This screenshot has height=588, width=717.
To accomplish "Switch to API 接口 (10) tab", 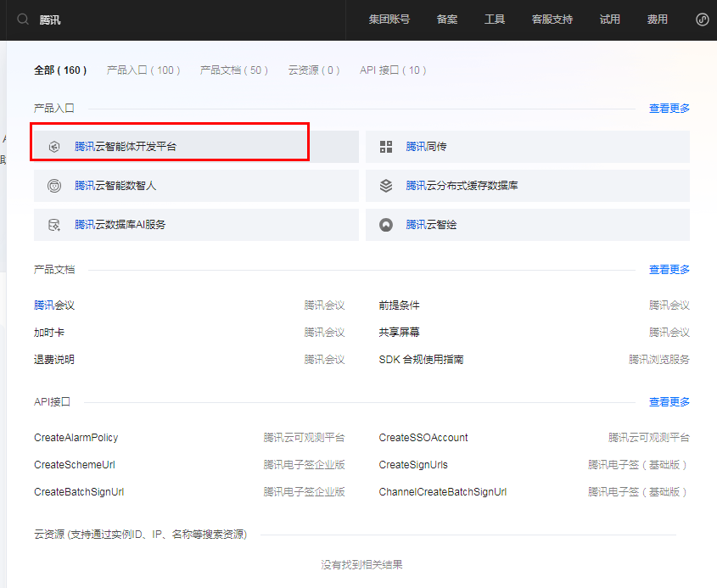I will (393, 70).
